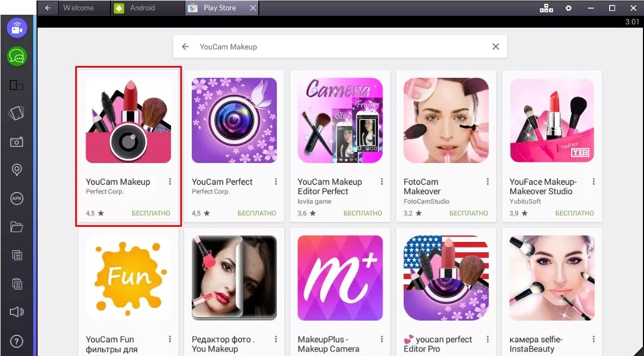Click the YouCam Makeup app title
The image size is (644, 356).
coord(118,182)
